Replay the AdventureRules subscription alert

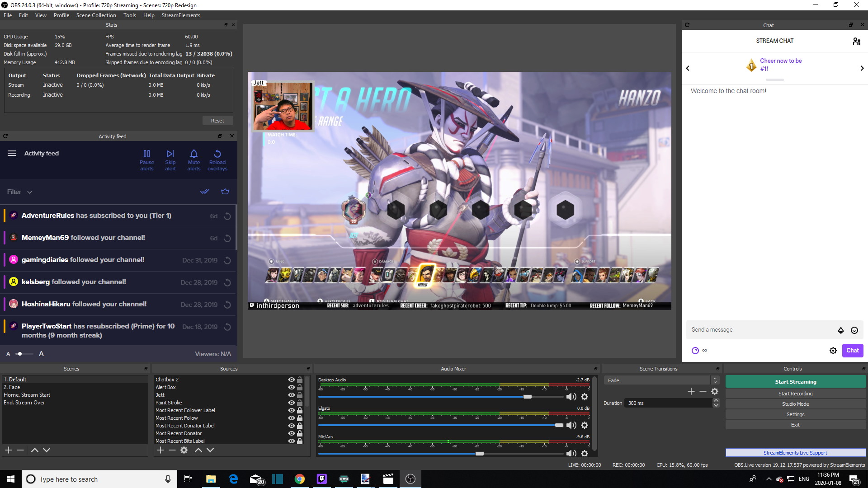pos(228,216)
